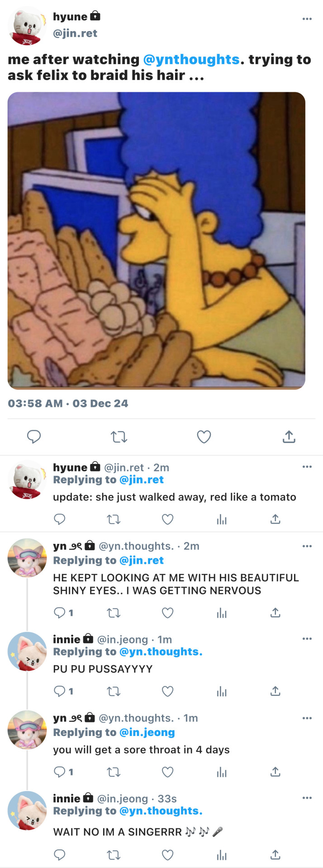
Task: Retweet the 'PU PU PUSSAYYYY' reply
Action: click(x=114, y=691)
